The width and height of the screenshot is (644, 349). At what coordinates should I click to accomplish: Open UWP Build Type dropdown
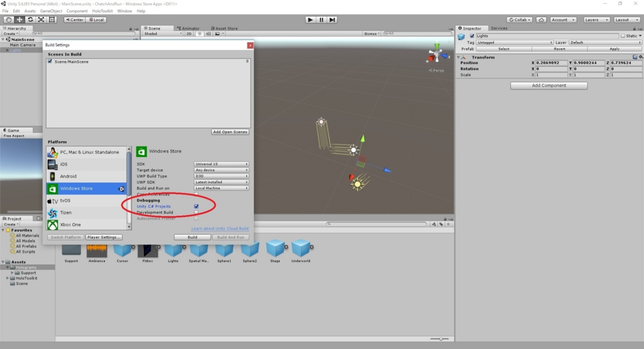pyautogui.click(x=221, y=176)
